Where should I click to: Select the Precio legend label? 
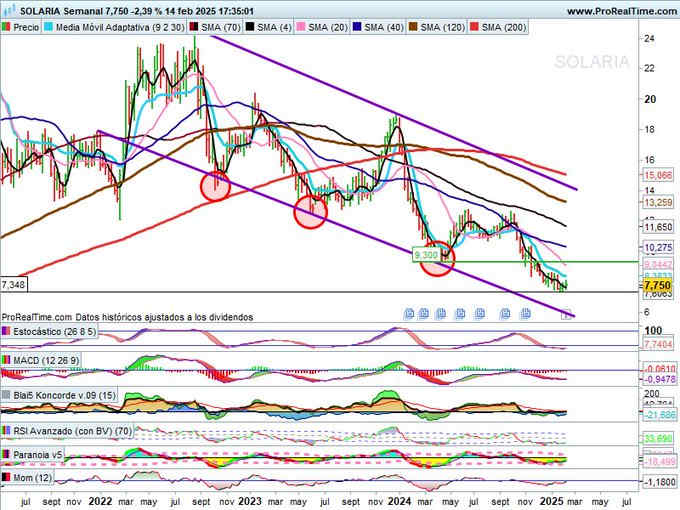pyautogui.click(x=26, y=27)
